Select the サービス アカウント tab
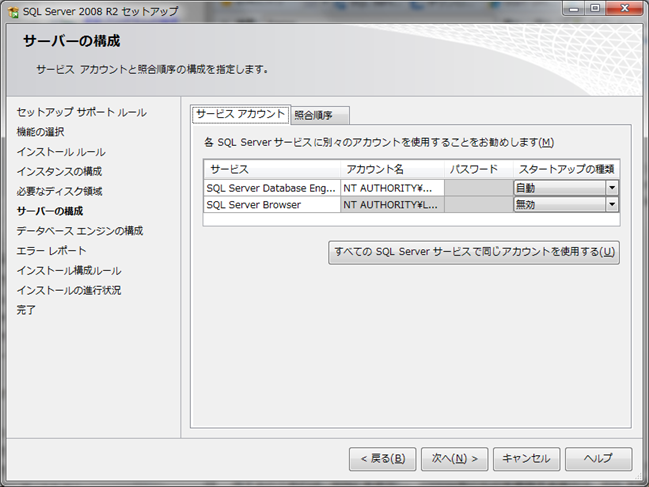Image resolution: width=649 pixels, height=487 pixels. point(241,114)
